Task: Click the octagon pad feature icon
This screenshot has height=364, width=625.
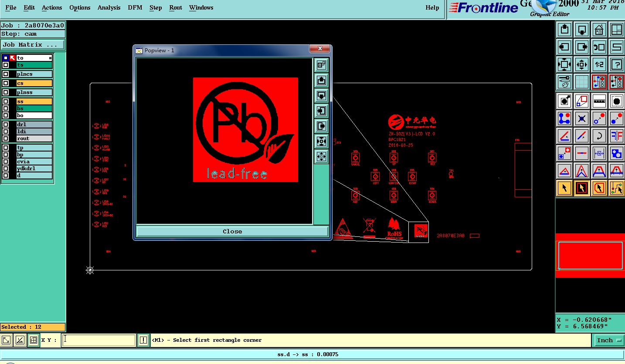Action: point(616,101)
